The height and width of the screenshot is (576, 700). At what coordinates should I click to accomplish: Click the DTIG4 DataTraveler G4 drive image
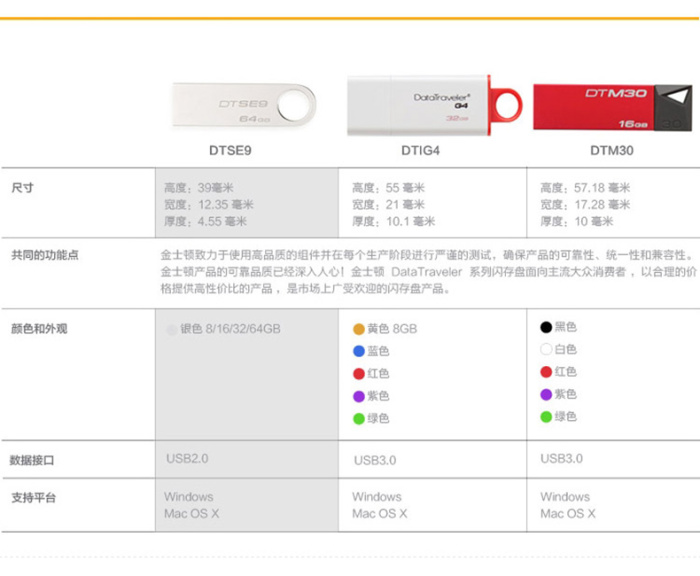click(x=434, y=105)
